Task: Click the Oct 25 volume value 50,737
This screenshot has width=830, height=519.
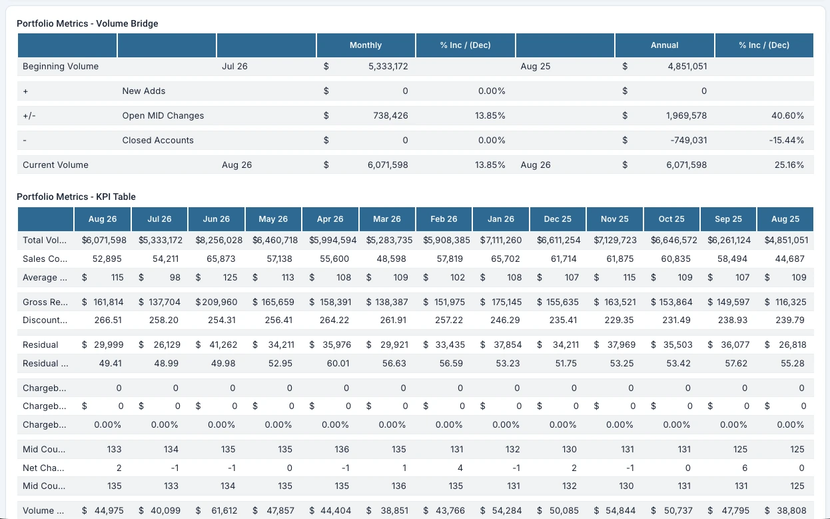Action: (678, 511)
